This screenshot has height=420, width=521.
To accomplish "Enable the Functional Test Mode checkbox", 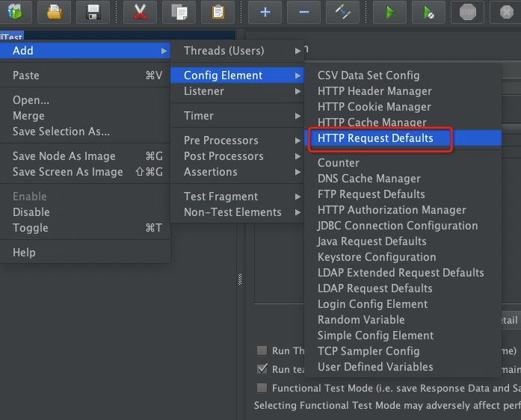I will (x=262, y=389).
